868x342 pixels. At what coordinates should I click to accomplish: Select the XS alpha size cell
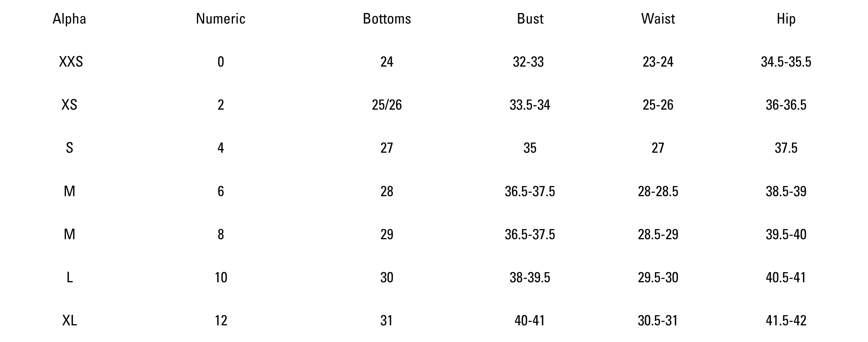click(x=69, y=105)
